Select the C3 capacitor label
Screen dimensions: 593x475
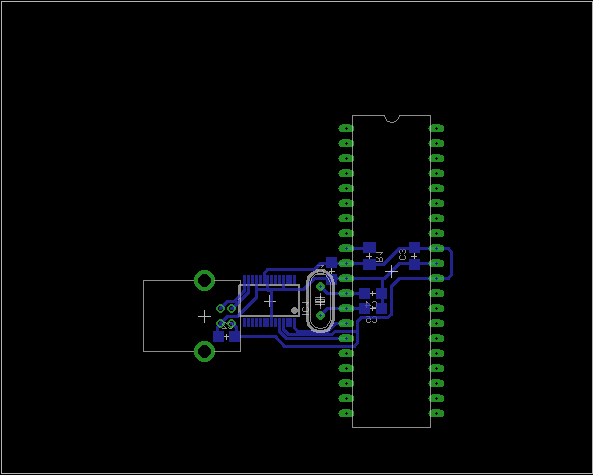(x=403, y=255)
